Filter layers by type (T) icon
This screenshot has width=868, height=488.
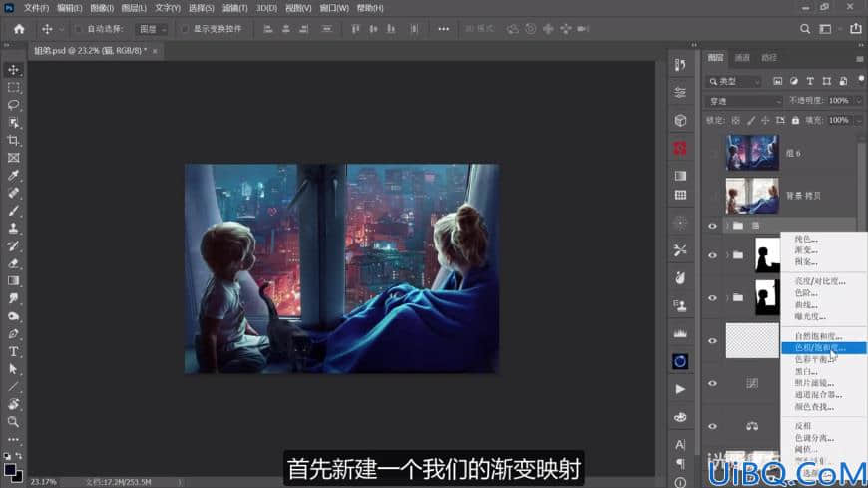coord(810,81)
